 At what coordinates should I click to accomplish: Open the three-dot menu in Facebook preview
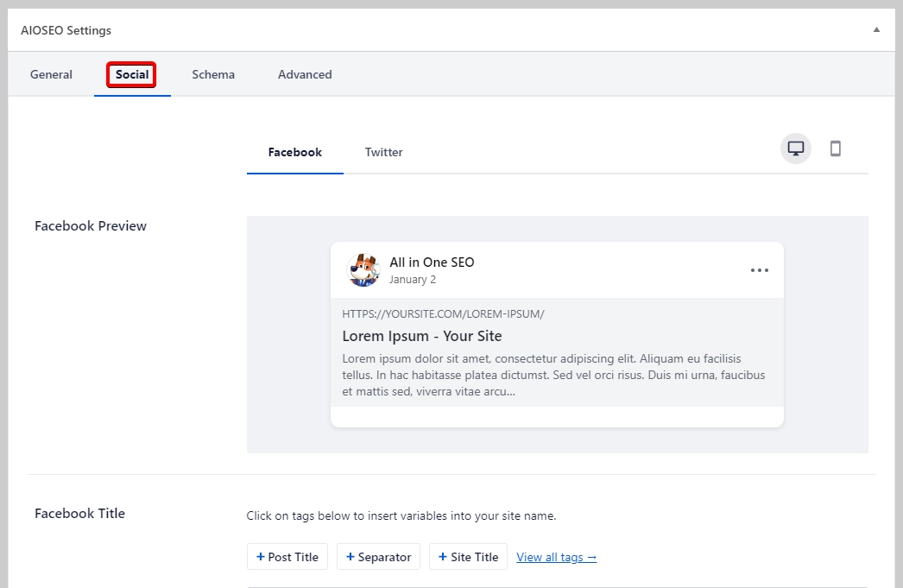coord(759,270)
